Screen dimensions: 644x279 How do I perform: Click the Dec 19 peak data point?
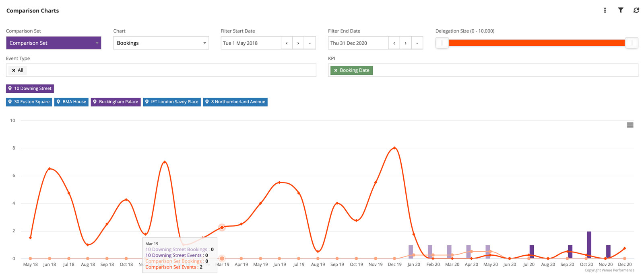394,148
